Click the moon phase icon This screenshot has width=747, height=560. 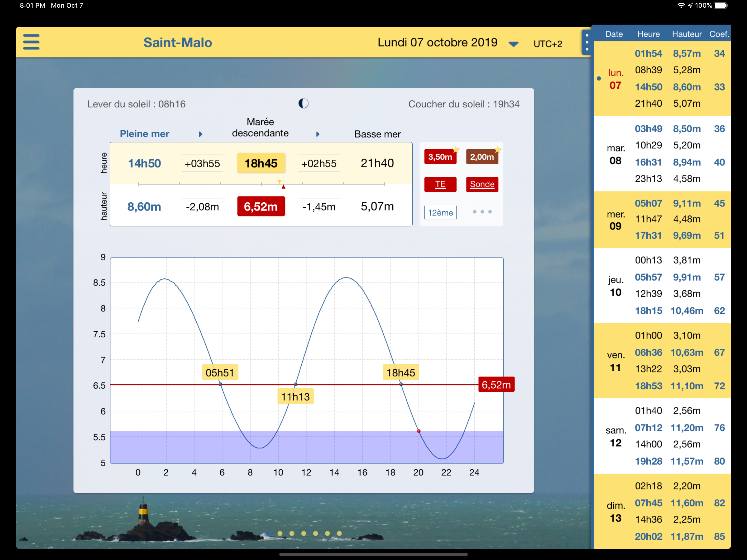303,103
